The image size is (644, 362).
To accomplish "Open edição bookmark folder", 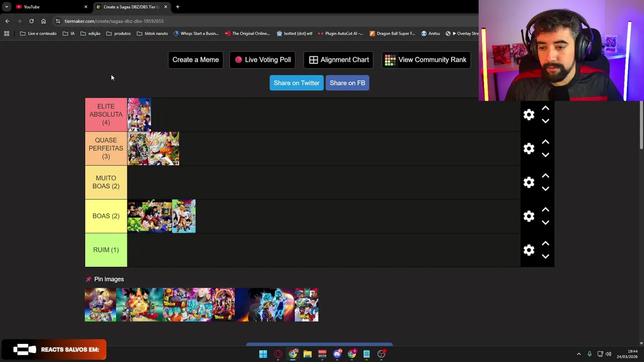I will coord(91,34).
